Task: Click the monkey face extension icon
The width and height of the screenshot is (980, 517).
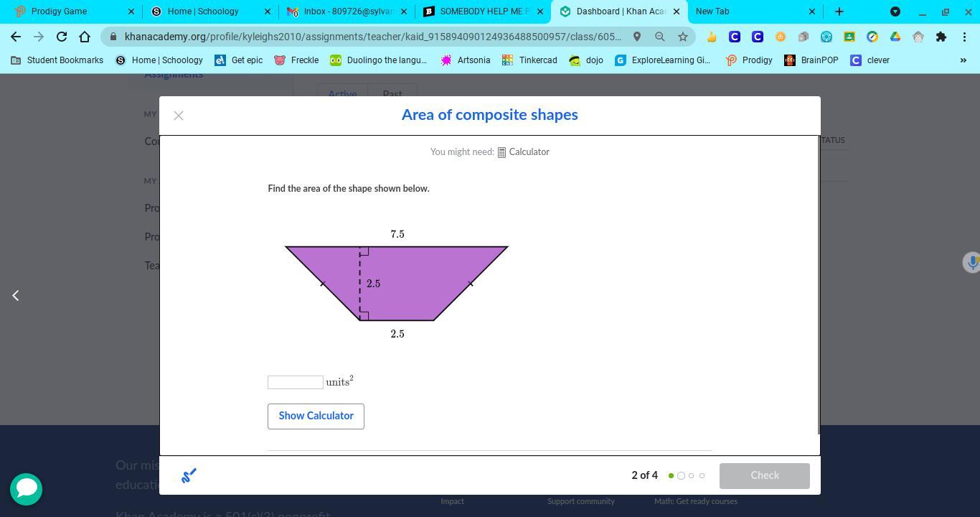Action: (x=918, y=37)
